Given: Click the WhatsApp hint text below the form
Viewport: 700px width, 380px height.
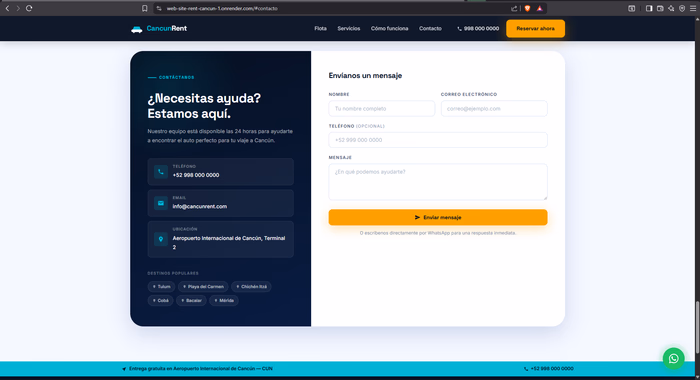Looking at the screenshot, I should click(x=438, y=233).
